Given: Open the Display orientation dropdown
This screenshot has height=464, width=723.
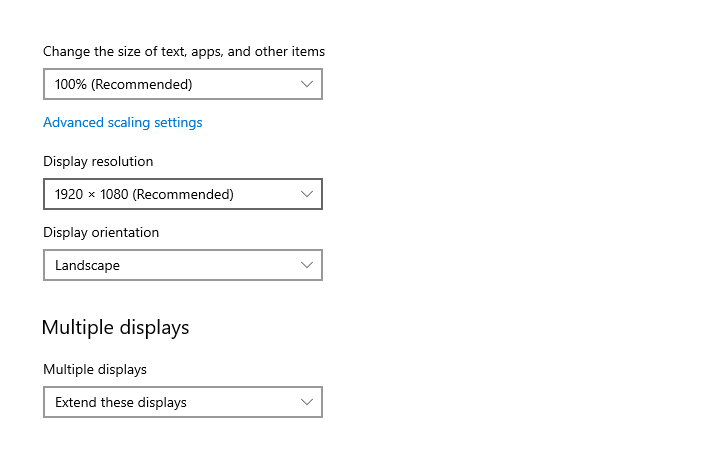Looking at the screenshot, I should [183, 265].
